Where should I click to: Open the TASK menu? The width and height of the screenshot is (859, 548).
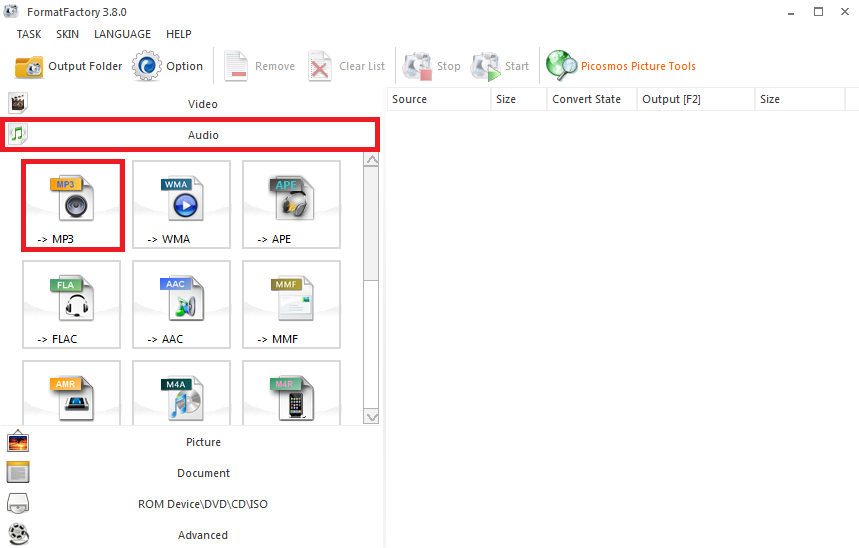29,34
